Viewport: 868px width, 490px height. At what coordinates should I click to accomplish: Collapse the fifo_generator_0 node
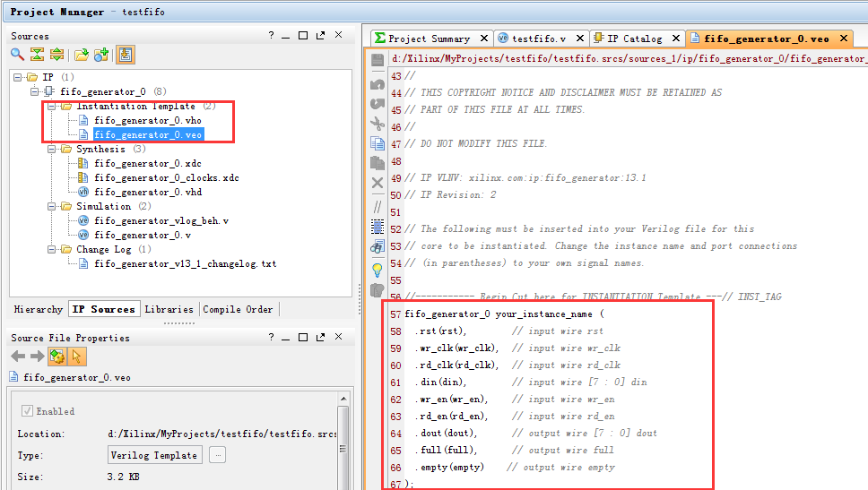coord(35,91)
